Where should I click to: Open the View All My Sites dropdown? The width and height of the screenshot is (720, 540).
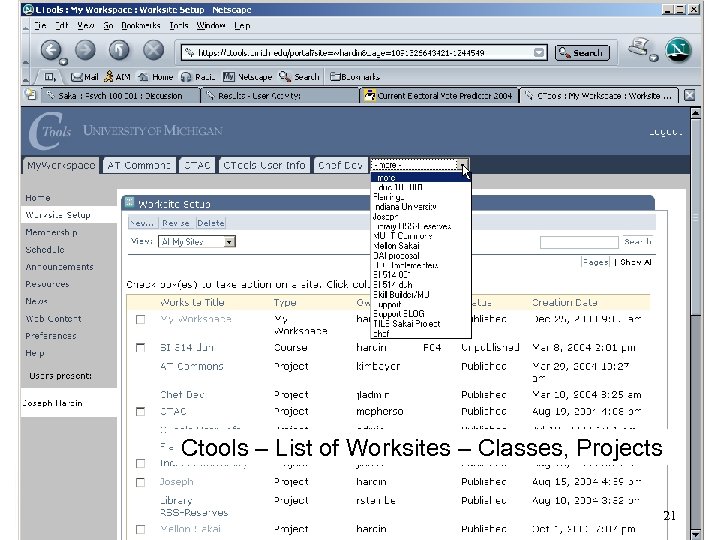tap(197, 242)
